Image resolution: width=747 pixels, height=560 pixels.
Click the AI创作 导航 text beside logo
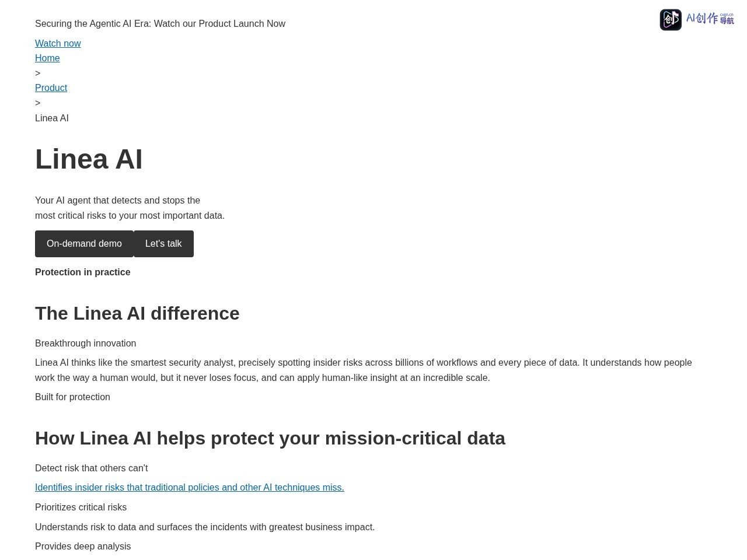click(710, 19)
